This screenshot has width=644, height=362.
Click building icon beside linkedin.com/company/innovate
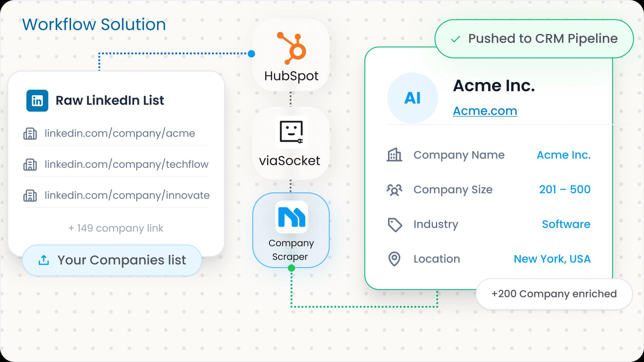pos(30,195)
